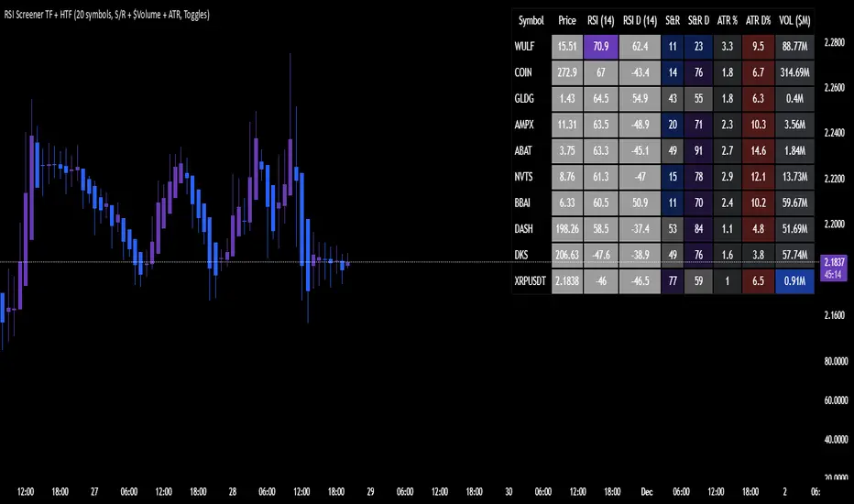Click the RSI Screener TF + HTF indicator title
854x504 pixels.
[x=106, y=15]
